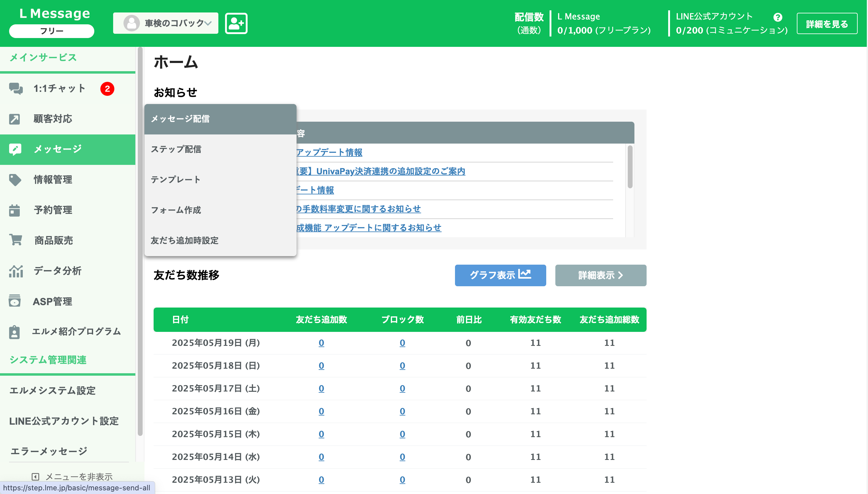
Task: Click friend additions 0 for 05月18日
Action: (x=321, y=366)
